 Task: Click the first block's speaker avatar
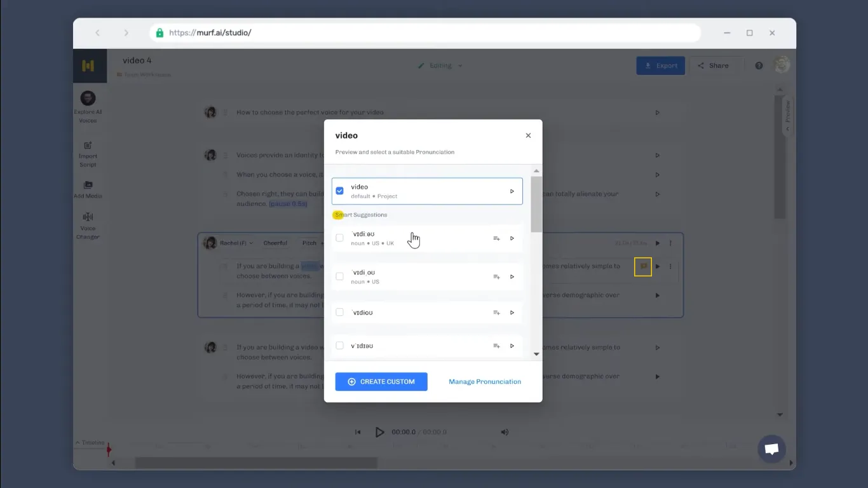tap(210, 112)
